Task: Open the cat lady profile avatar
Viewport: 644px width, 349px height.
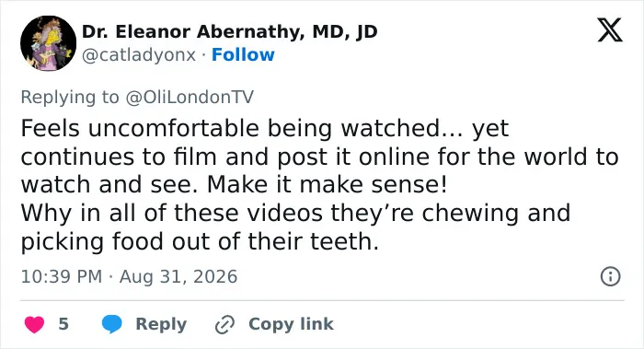Action: [x=49, y=43]
